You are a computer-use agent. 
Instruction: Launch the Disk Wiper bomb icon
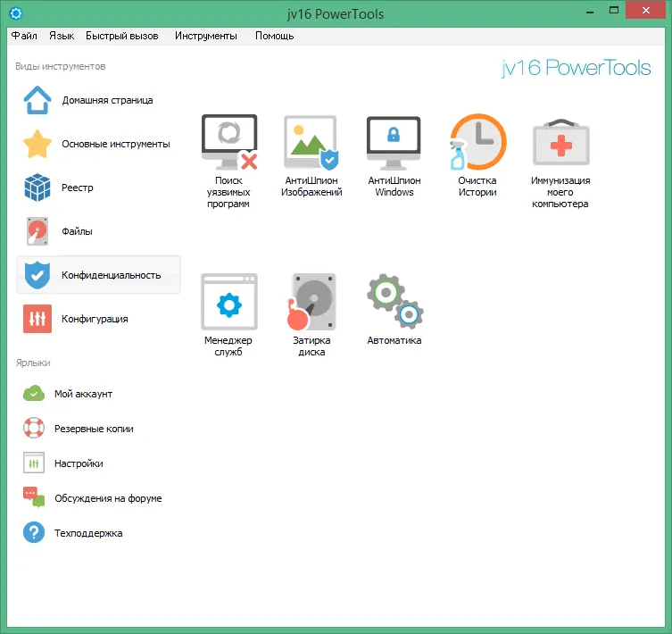tap(311, 302)
